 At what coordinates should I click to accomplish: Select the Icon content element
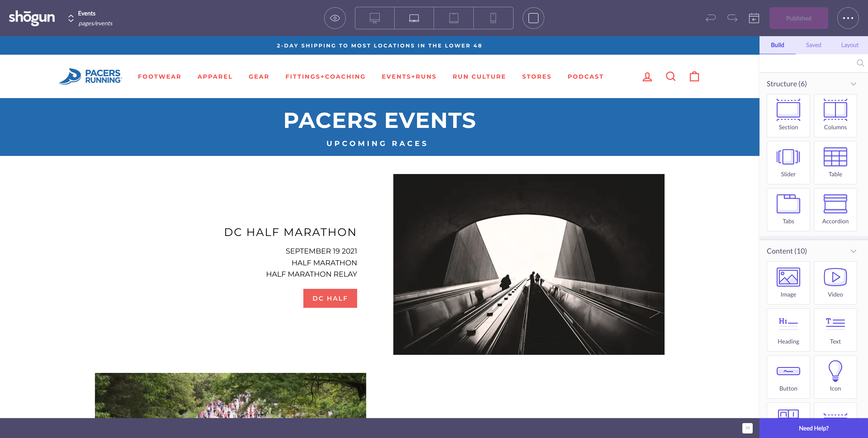coord(835,377)
